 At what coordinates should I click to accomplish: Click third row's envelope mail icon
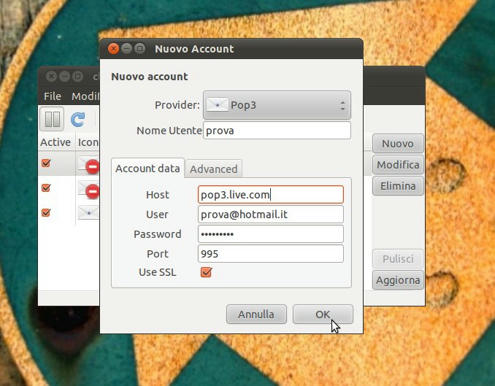88,213
